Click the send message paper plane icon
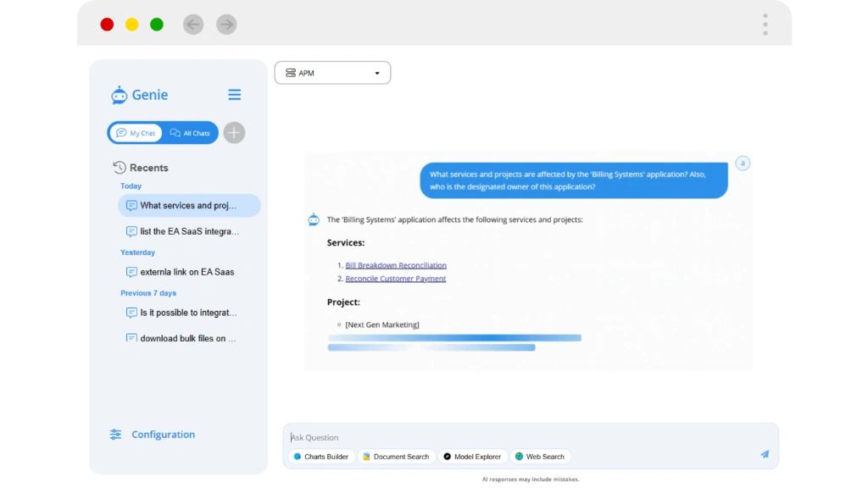868x488 pixels. (764, 454)
